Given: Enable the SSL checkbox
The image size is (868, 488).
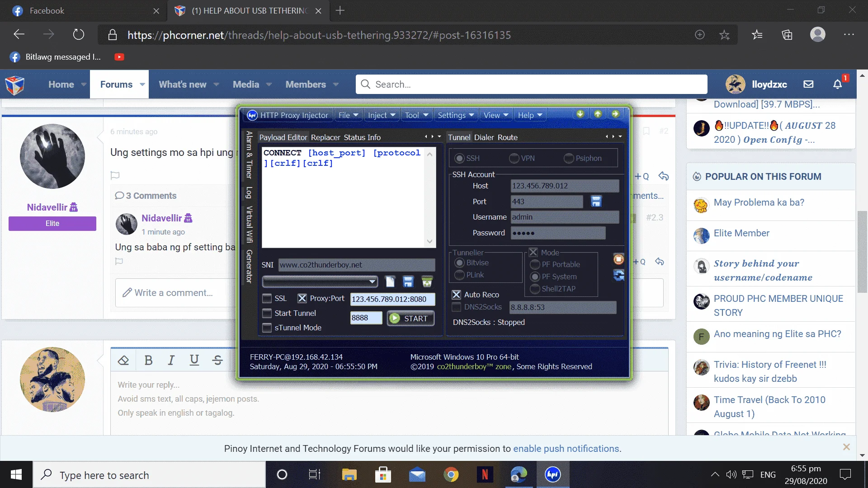Looking at the screenshot, I should coord(267,299).
